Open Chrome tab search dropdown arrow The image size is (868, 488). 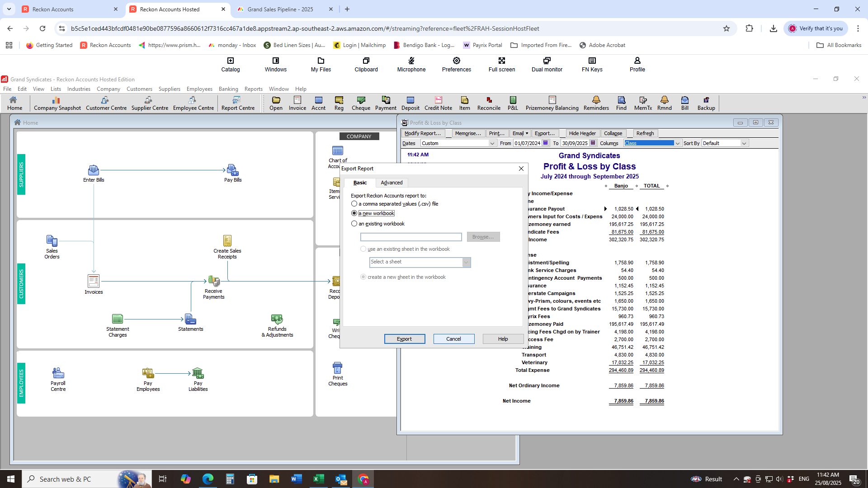tap(9, 9)
